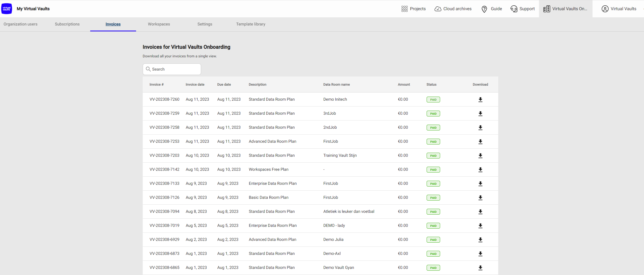Download invoice VV-202308-7133
Image resolution: width=644 pixels, height=275 pixels.
click(x=480, y=184)
